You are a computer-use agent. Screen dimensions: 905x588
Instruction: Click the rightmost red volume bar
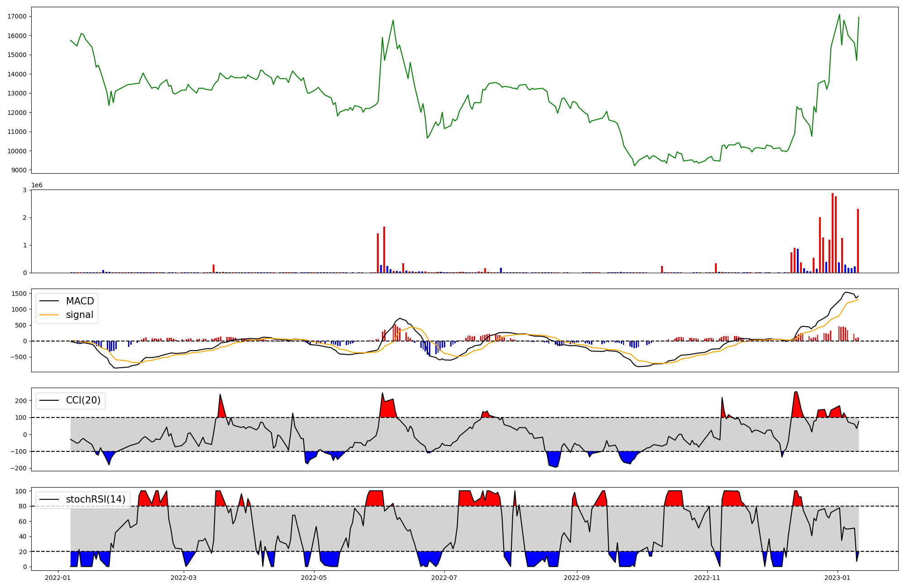pos(858,241)
